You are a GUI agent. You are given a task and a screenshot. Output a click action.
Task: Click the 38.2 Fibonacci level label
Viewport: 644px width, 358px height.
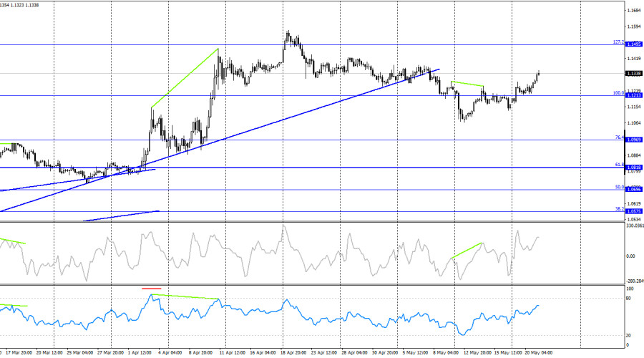620,209
